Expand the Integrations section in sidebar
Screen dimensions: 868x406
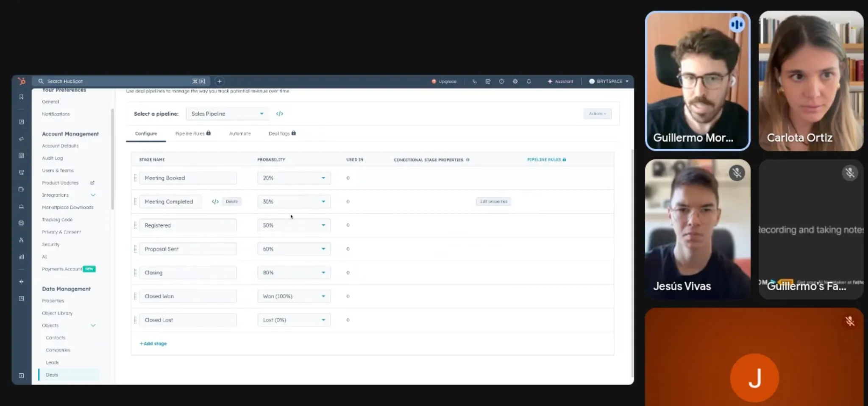[93, 195]
